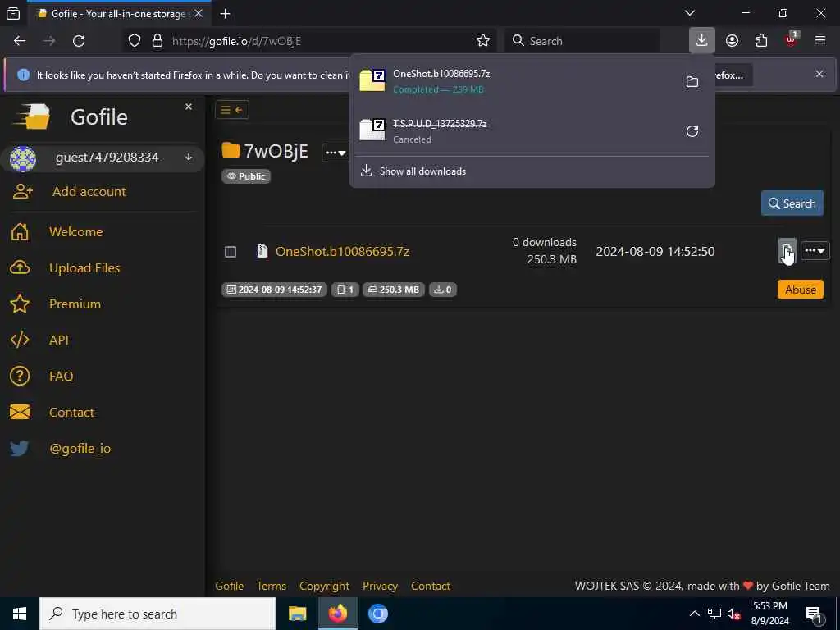The image size is (840, 630).
Task: Go to Welcome page
Action: coord(76,232)
